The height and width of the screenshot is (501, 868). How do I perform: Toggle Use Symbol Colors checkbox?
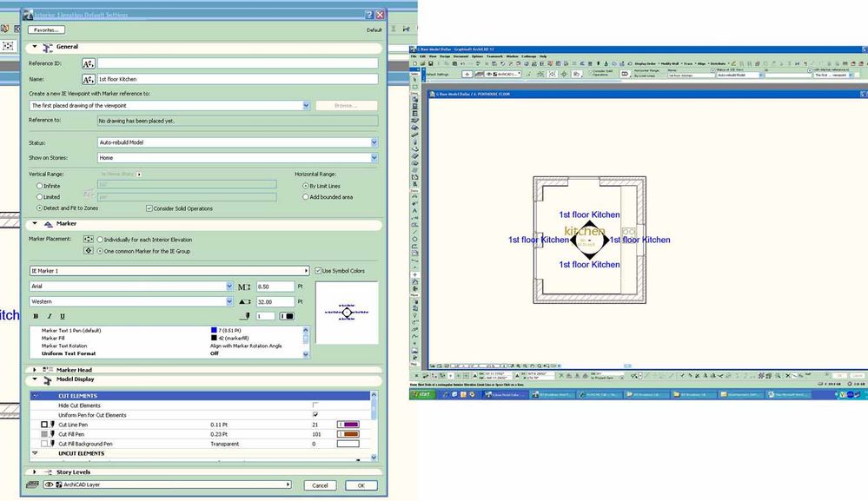tap(318, 271)
